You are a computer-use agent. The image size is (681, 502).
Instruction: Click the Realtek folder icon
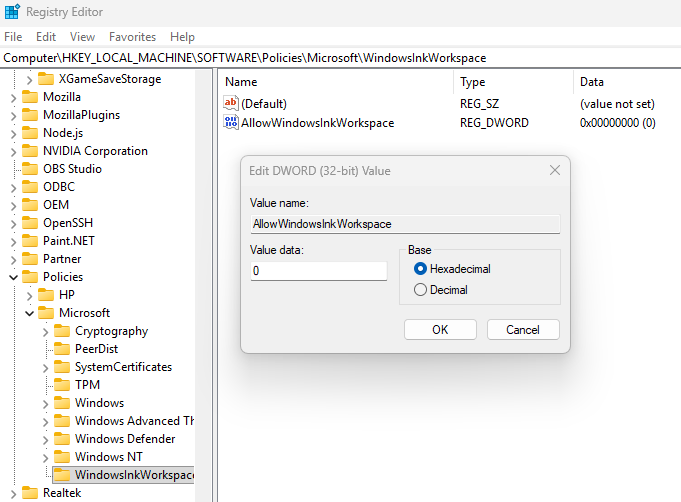point(30,493)
